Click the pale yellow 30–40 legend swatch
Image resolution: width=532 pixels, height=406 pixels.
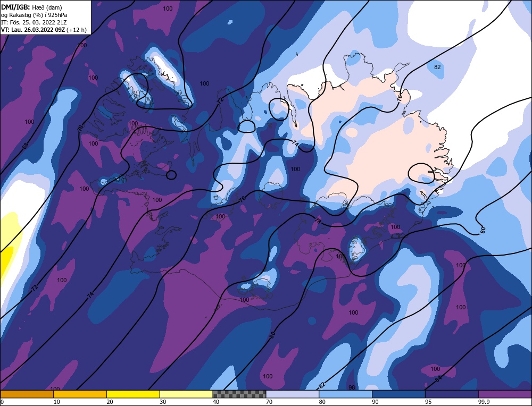tap(186, 394)
